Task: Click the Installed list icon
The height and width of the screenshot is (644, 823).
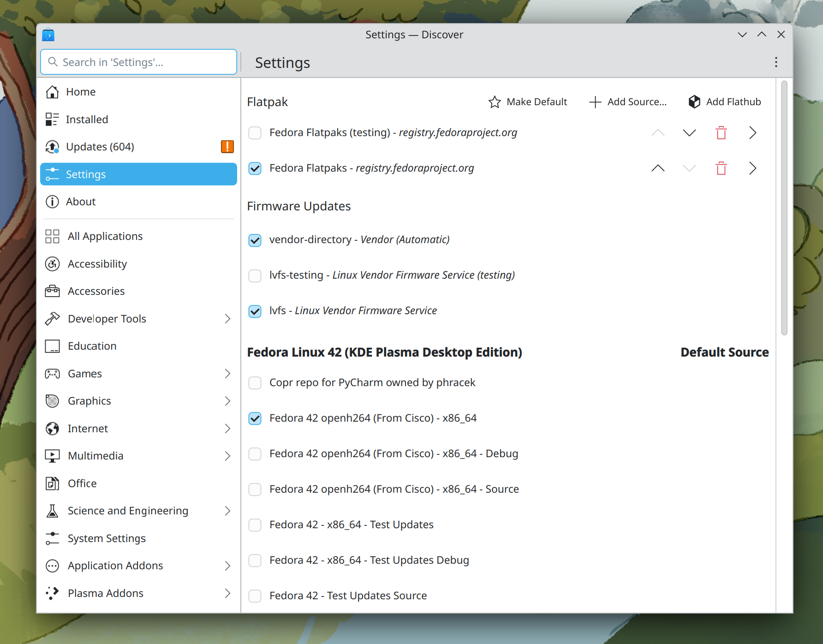Action: point(52,119)
